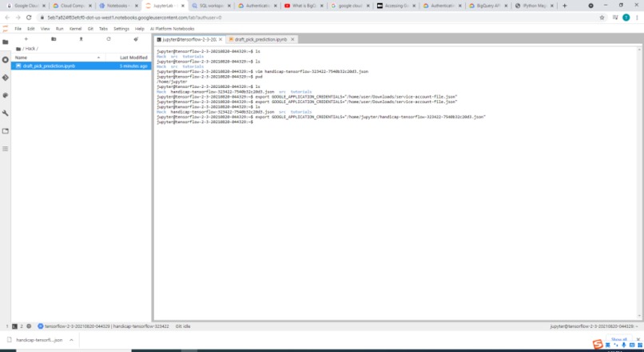Open the Table of Contents sidebar icon
This screenshot has width=644, height=352.
coord(6,149)
